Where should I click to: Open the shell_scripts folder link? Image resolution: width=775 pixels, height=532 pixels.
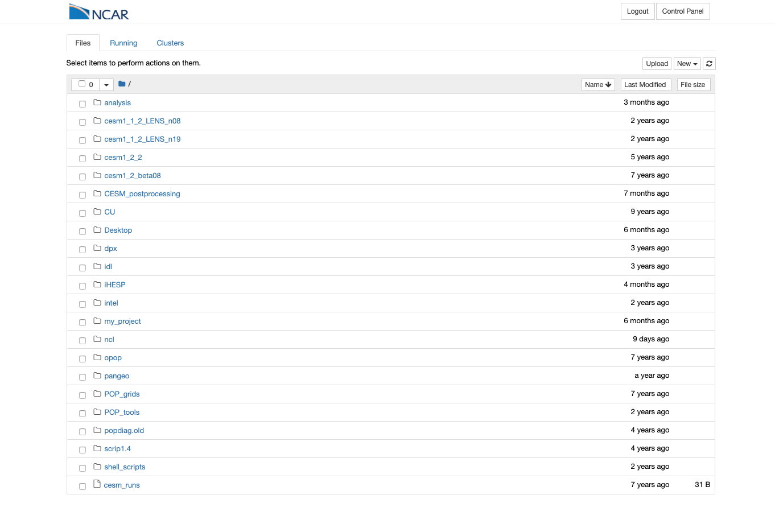click(x=125, y=467)
